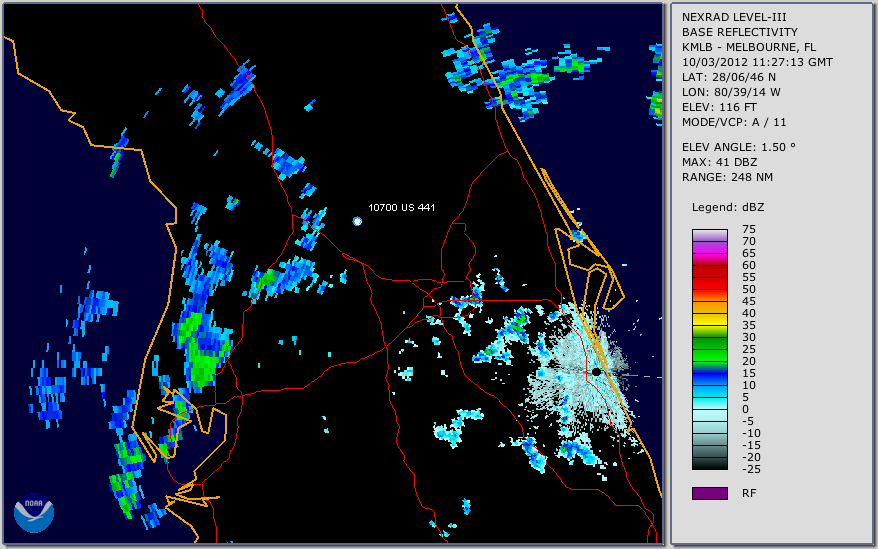Click the 'ELEV ANGLE: 1.50 °' line

coord(739,147)
